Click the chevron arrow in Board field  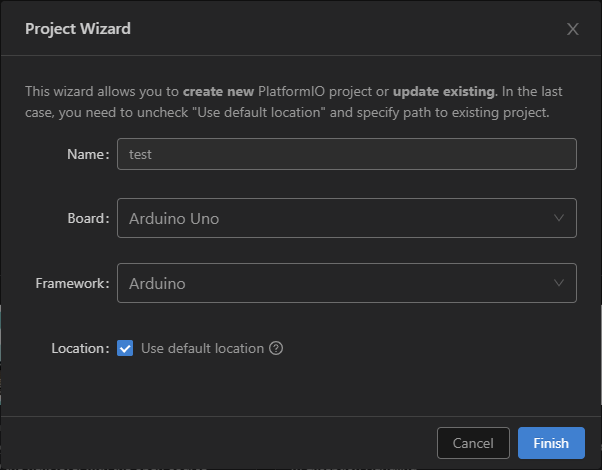[559, 218]
